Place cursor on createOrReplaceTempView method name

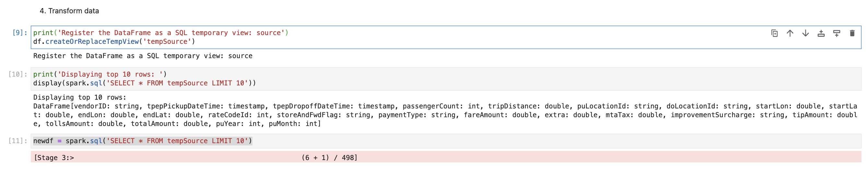[x=92, y=42]
